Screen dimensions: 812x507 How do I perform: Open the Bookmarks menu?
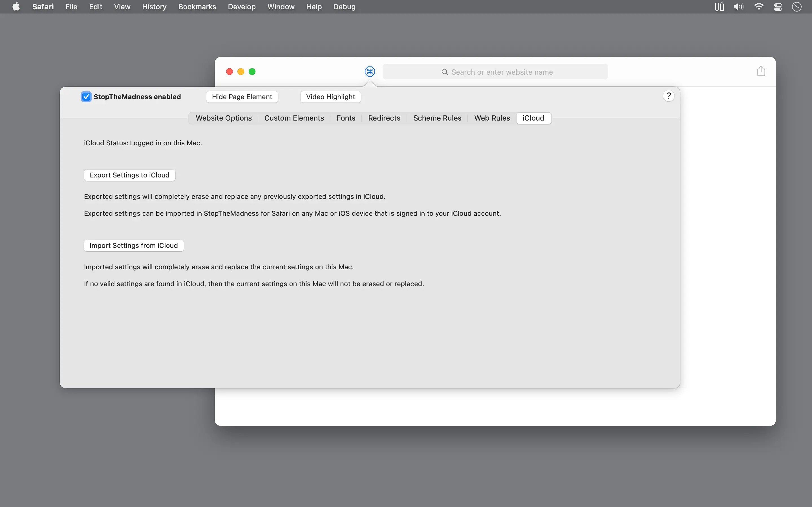pyautogui.click(x=197, y=7)
